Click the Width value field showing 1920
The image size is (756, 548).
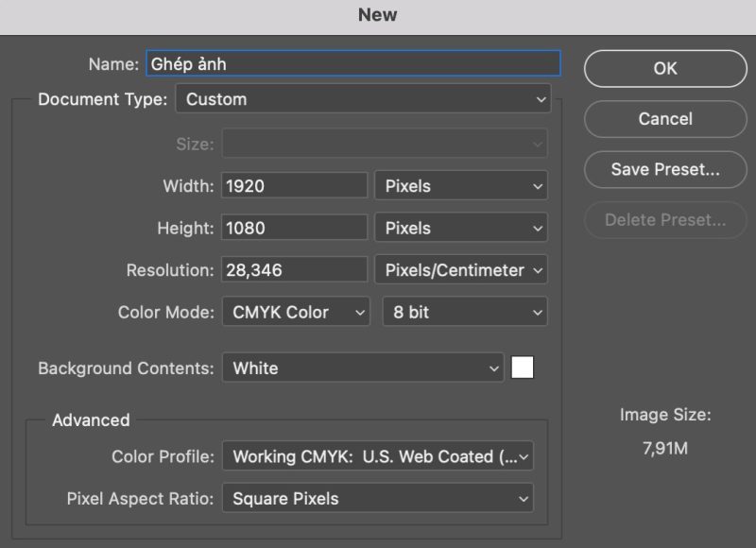tap(294, 185)
